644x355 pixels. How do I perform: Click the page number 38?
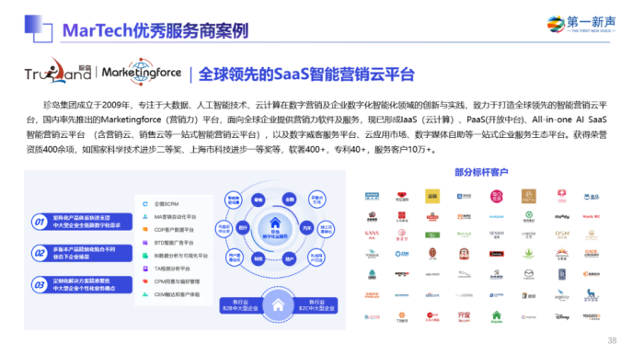[x=612, y=340]
